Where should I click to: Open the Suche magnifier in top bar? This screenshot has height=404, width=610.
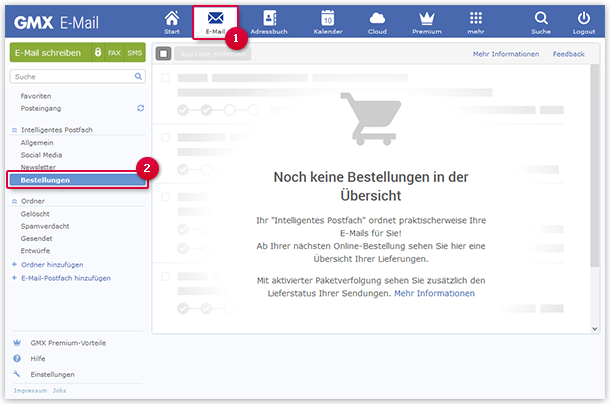click(541, 22)
